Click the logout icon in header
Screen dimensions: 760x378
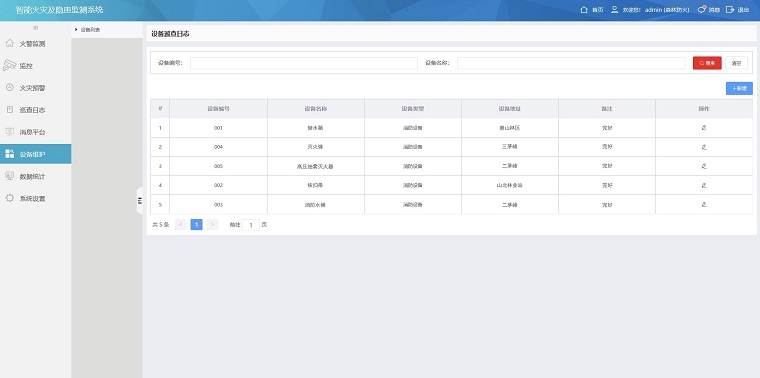coord(730,10)
